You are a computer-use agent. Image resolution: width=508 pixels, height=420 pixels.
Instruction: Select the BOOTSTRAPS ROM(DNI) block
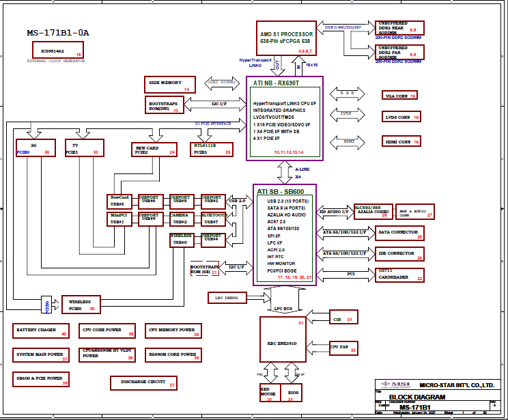click(165, 105)
